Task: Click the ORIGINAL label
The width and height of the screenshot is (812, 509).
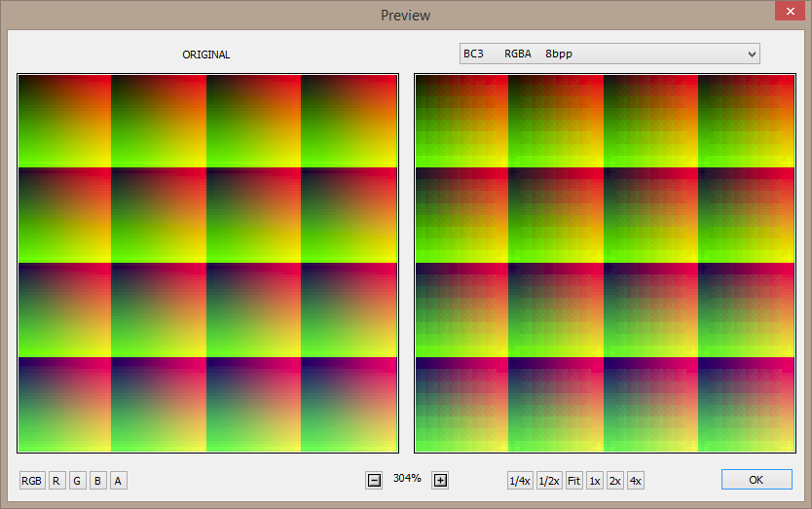Action: 206,55
